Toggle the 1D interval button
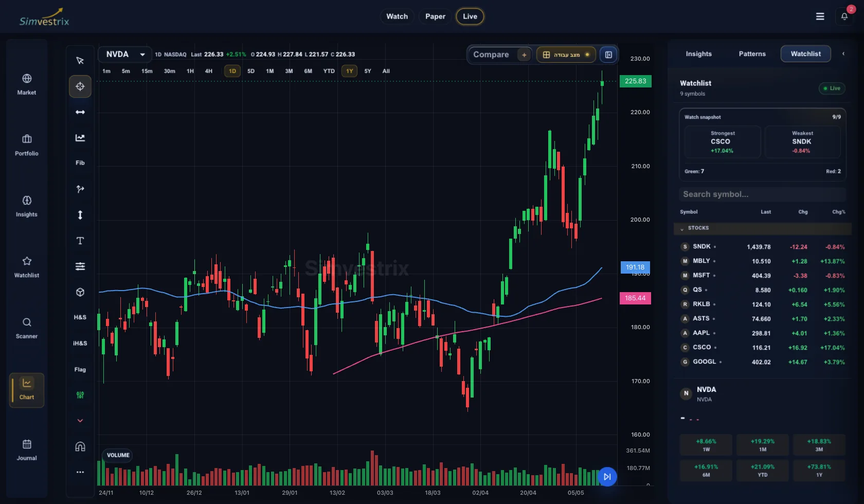This screenshot has height=504, width=864. coord(232,71)
